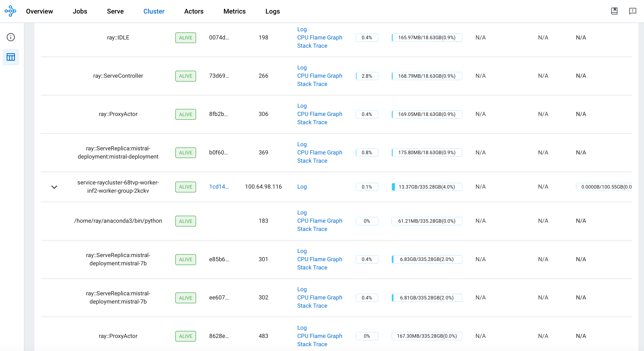Open Log for /home/ray/anaconda3/bin/python process
This screenshot has height=351, width=644.
[x=302, y=213]
